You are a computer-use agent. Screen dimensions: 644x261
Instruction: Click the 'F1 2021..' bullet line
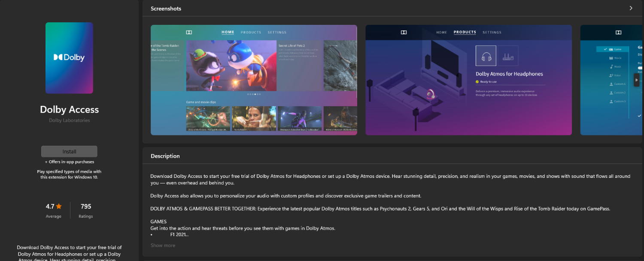pyautogui.click(x=170, y=234)
